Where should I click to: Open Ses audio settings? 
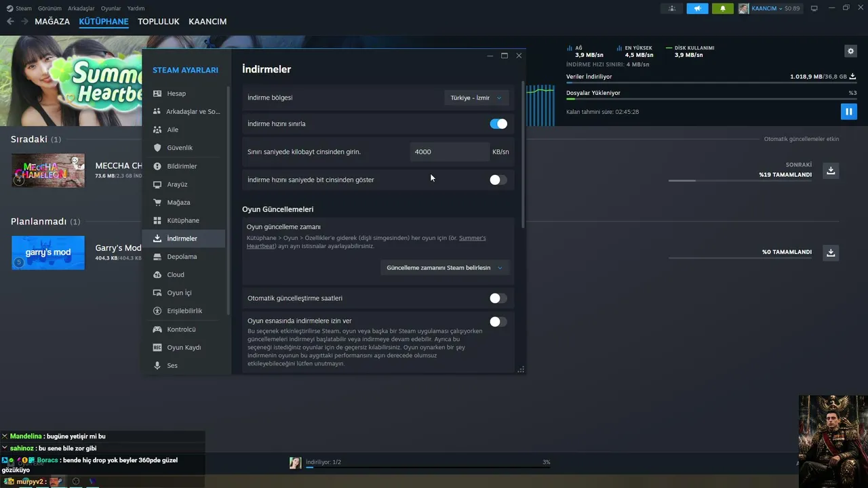click(184, 365)
